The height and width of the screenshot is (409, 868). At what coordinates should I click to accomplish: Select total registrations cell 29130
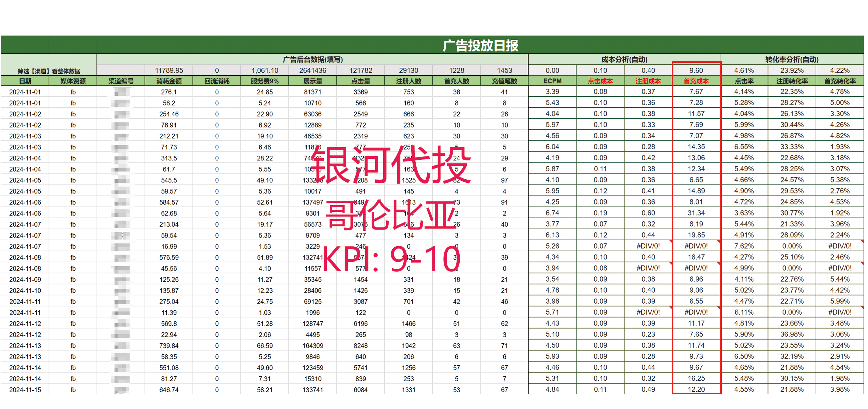[408, 70]
